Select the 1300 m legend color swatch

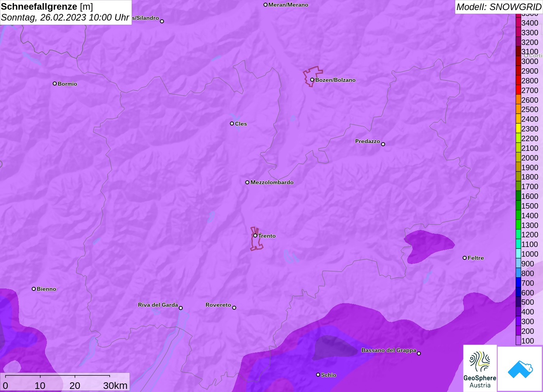pyautogui.click(x=518, y=225)
